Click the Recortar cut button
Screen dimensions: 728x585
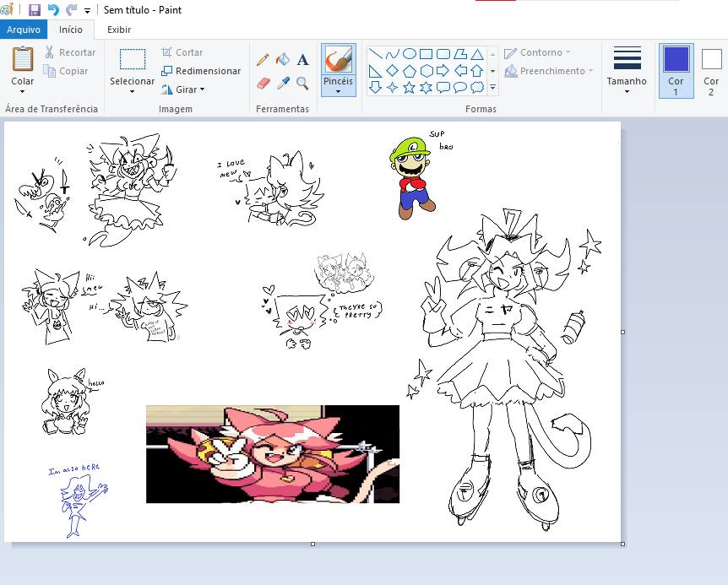click(x=70, y=52)
